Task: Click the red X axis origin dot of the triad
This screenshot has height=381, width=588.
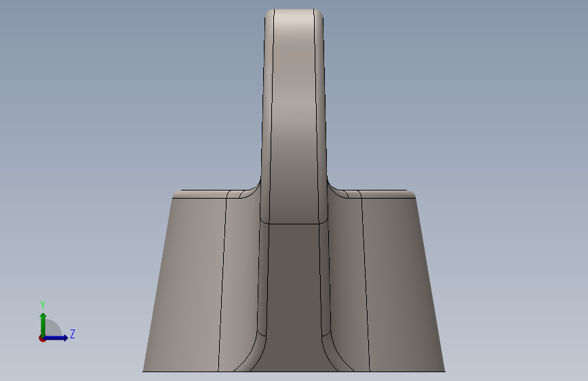Action: point(42,338)
